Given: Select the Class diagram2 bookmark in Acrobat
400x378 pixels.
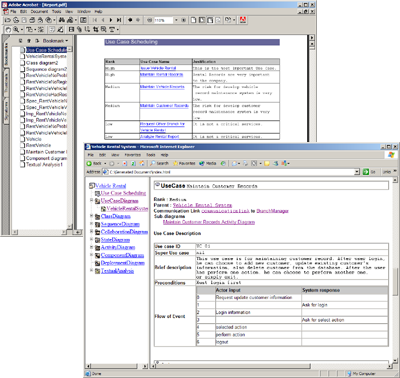Looking at the screenshot, I should tap(42, 63).
